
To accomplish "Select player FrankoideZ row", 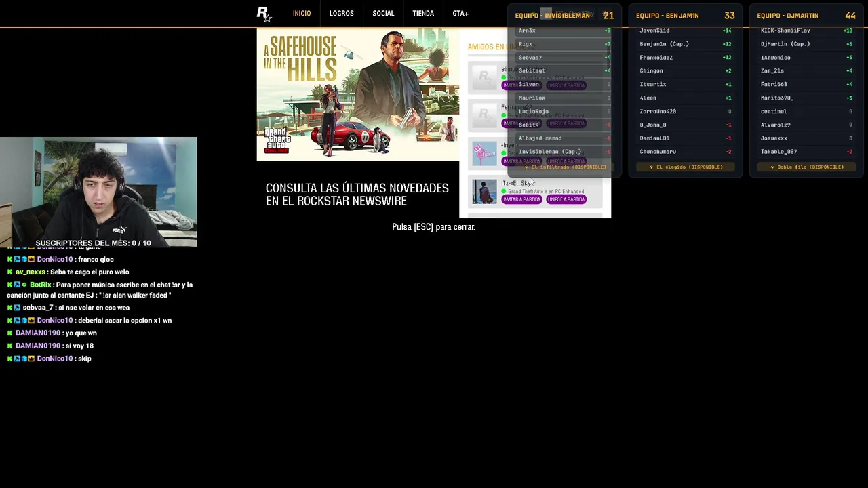I will (x=686, y=58).
